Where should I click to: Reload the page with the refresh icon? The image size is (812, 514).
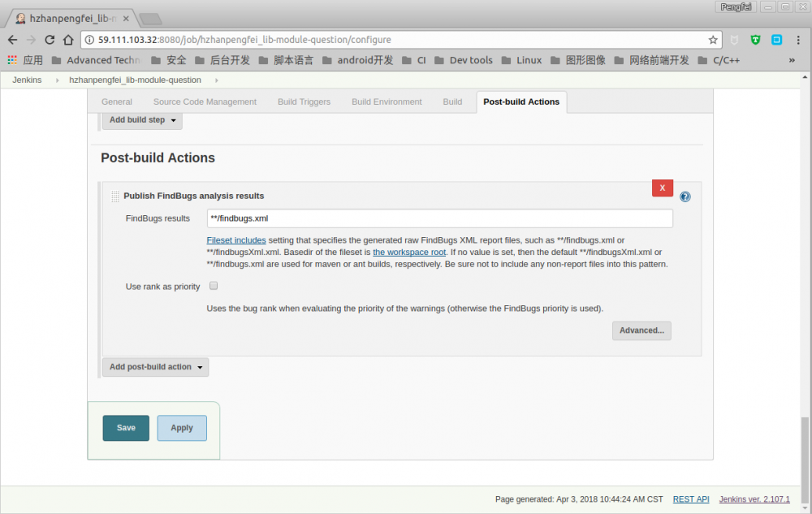coord(50,39)
